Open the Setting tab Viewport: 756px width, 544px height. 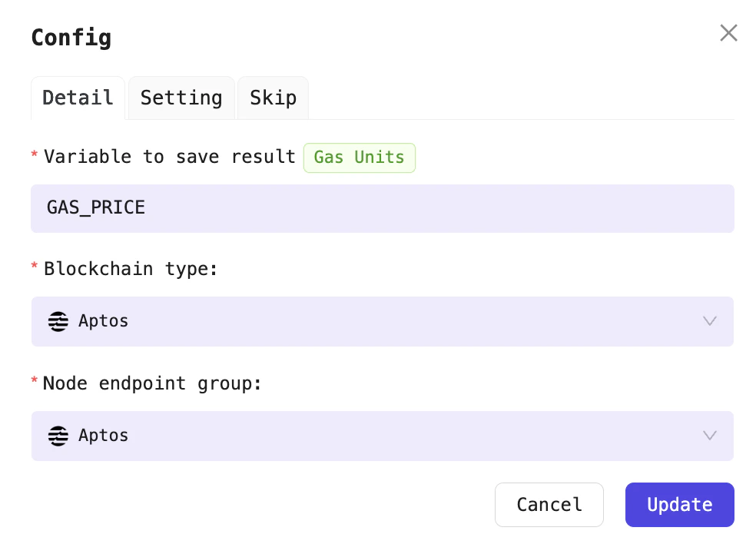coord(181,98)
